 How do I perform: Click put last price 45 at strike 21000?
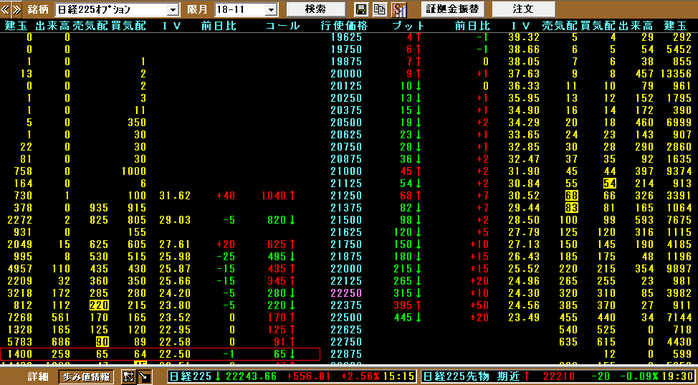[x=406, y=171]
